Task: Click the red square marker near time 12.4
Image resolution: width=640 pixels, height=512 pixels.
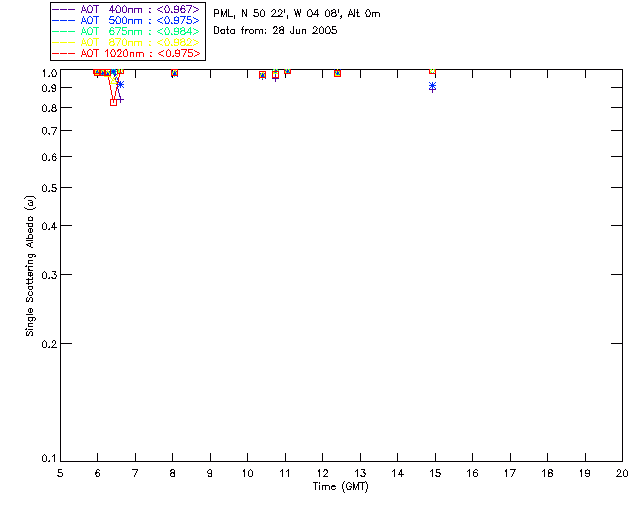Action: (337, 73)
